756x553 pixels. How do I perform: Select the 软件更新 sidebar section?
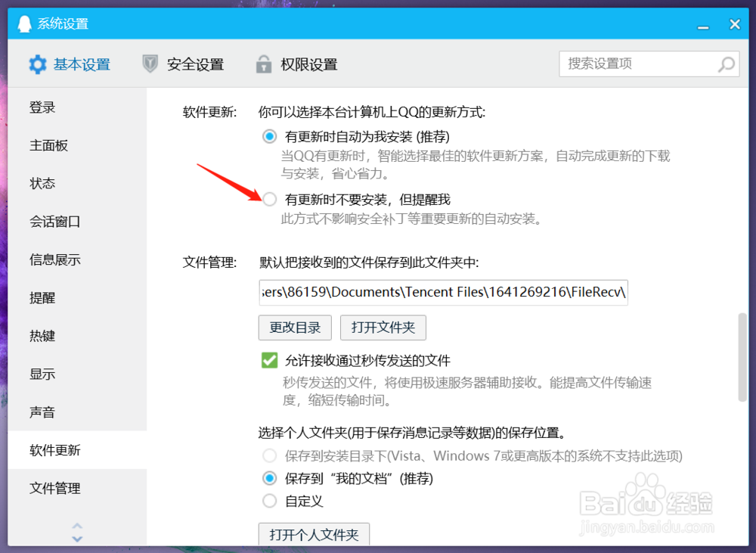pos(77,449)
